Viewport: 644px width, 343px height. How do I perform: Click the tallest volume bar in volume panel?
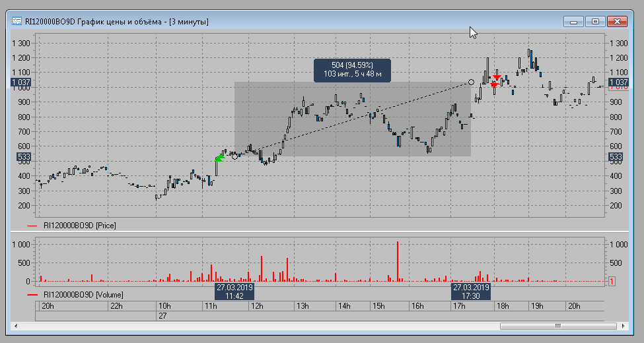click(x=398, y=262)
